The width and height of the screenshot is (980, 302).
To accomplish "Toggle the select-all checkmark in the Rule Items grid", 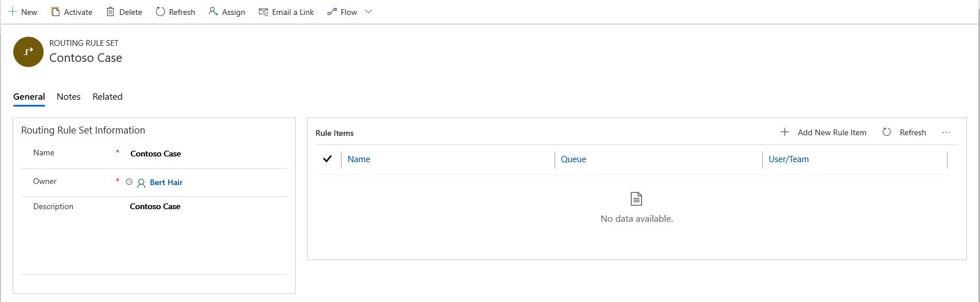I will pyautogui.click(x=328, y=159).
